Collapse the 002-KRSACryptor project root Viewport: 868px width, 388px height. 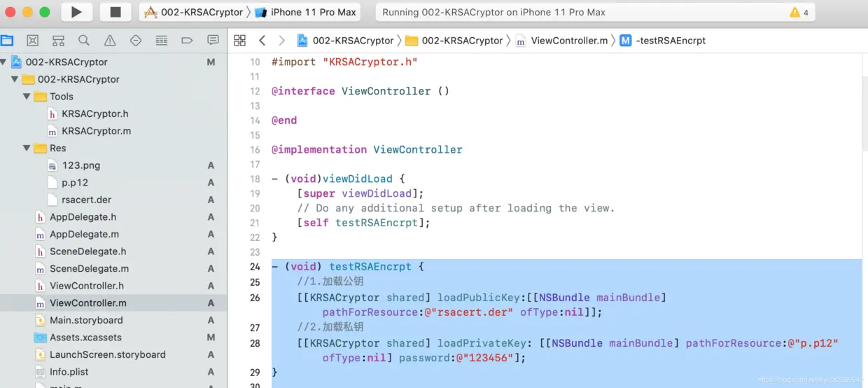pyautogui.click(x=4, y=62)
